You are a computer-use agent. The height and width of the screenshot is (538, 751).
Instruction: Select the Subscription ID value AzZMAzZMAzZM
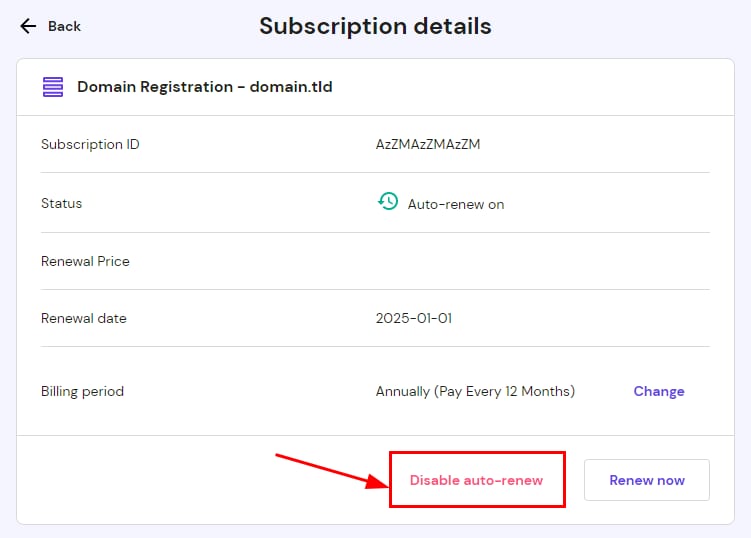pyautogui.click(x=428, y=144)
